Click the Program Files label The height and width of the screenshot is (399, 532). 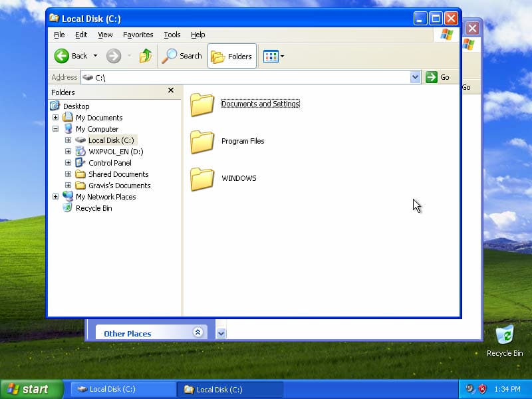point(243,141)
